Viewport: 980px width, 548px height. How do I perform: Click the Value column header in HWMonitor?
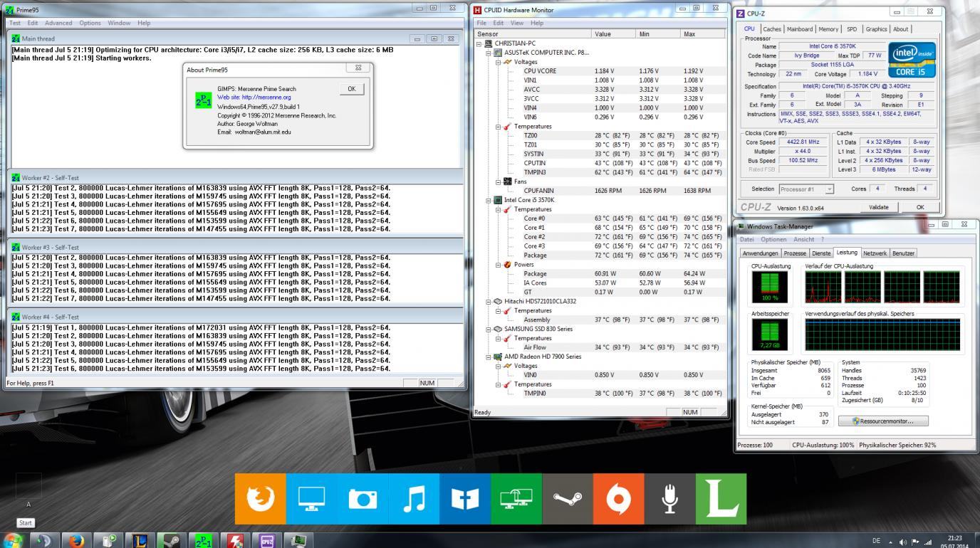pos(614,33)
